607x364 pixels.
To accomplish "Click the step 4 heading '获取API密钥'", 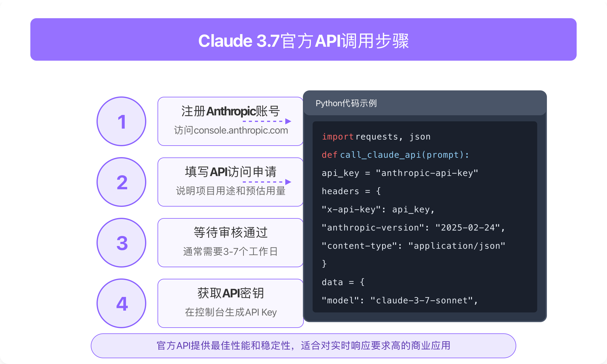I will pos(231,293).
